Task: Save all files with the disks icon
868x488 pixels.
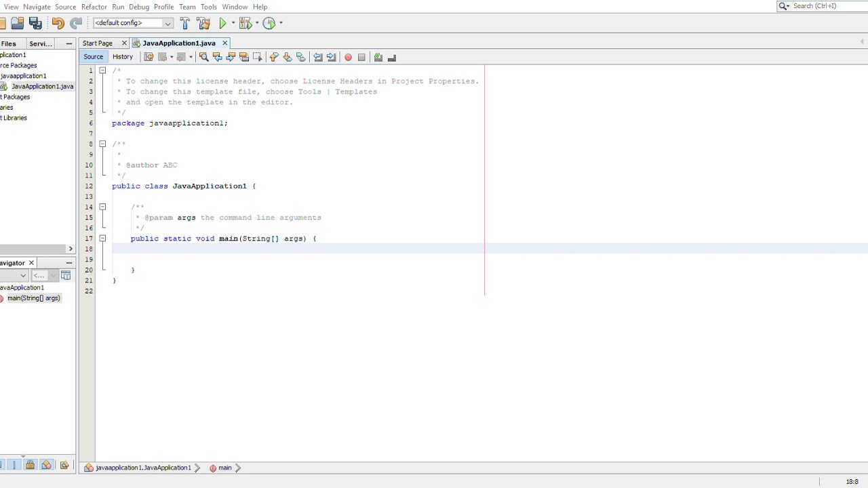Action: coord(35,23)
